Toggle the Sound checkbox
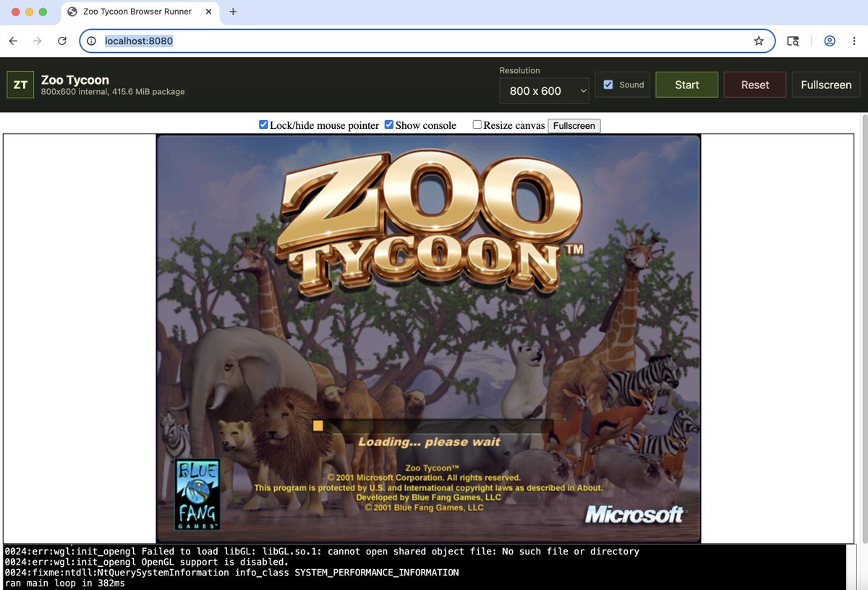The width and height of the screenshot is (868, 590). 608,85
